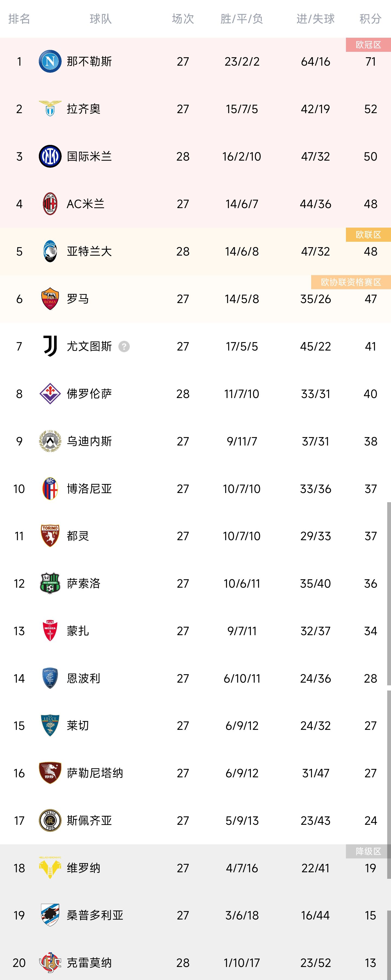Viewport: 391px width, 980px height.
Task: Open the 萨勒尼塔纳 team page
Action: [x=95, y=773]
